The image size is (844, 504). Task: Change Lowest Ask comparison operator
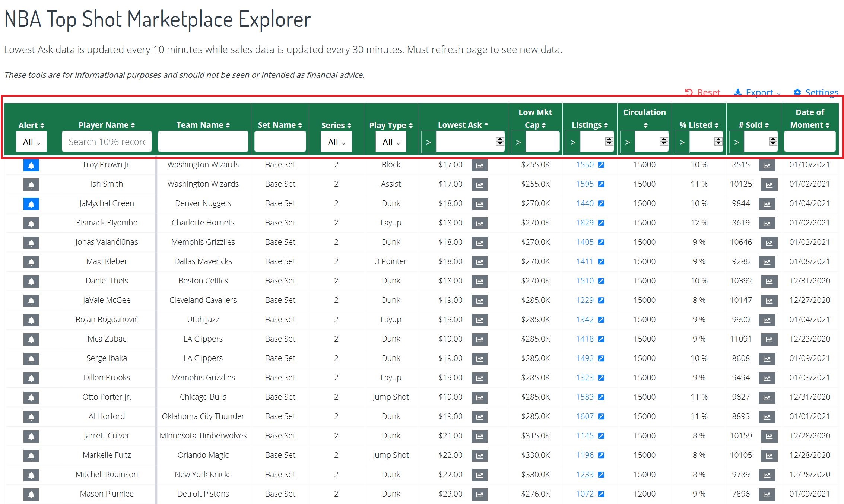(x=429, y=142)
